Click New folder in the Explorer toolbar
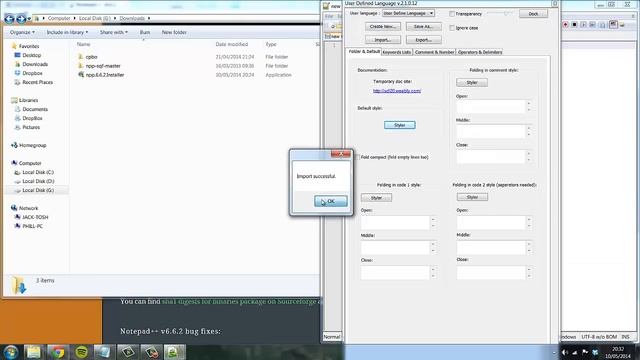Viewport: 640px width, 360px height. pyautogui.click(x=174, y=32)
